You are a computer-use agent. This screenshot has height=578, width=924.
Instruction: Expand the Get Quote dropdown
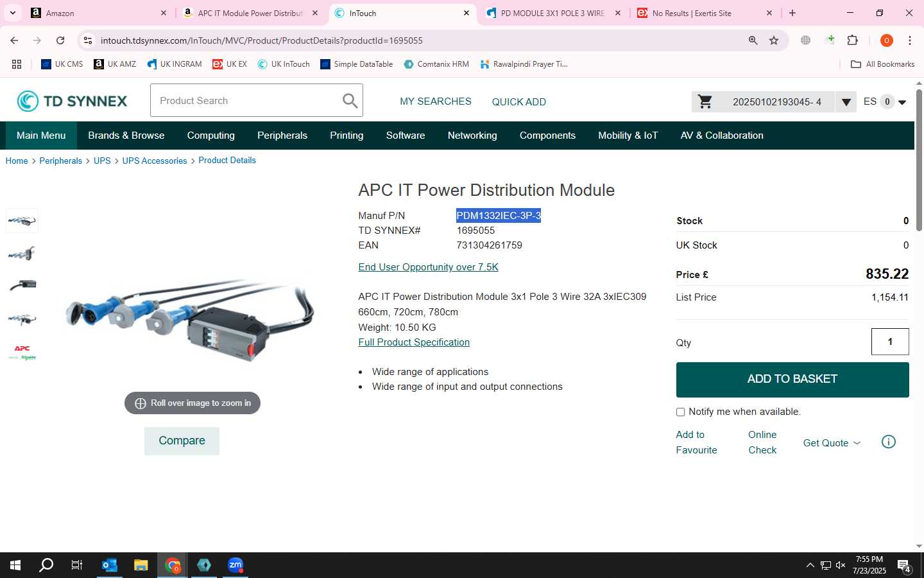coord(832,443)
